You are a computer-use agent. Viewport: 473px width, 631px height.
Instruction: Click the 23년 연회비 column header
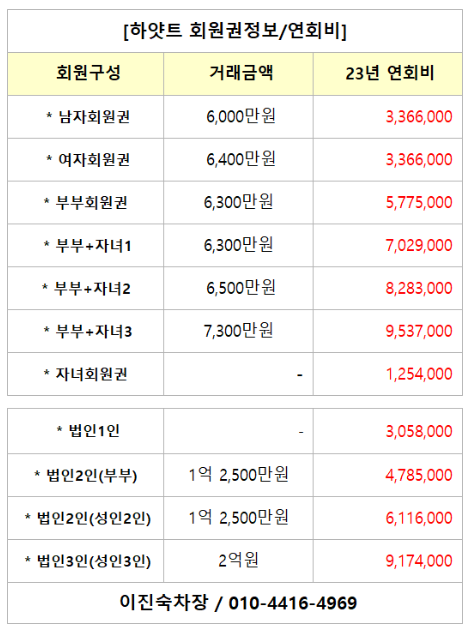[x=390, y=73]
